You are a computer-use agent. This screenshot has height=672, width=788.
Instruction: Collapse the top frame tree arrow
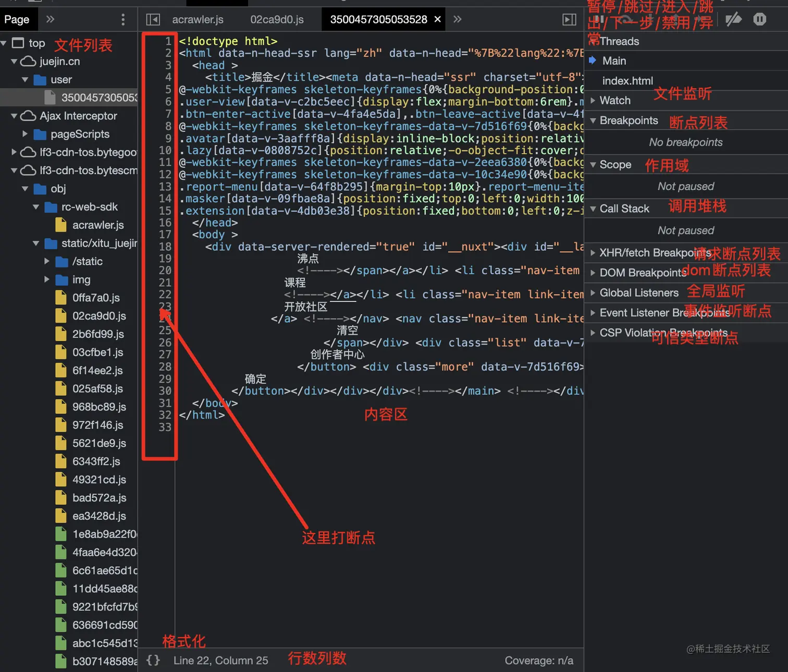4,43
